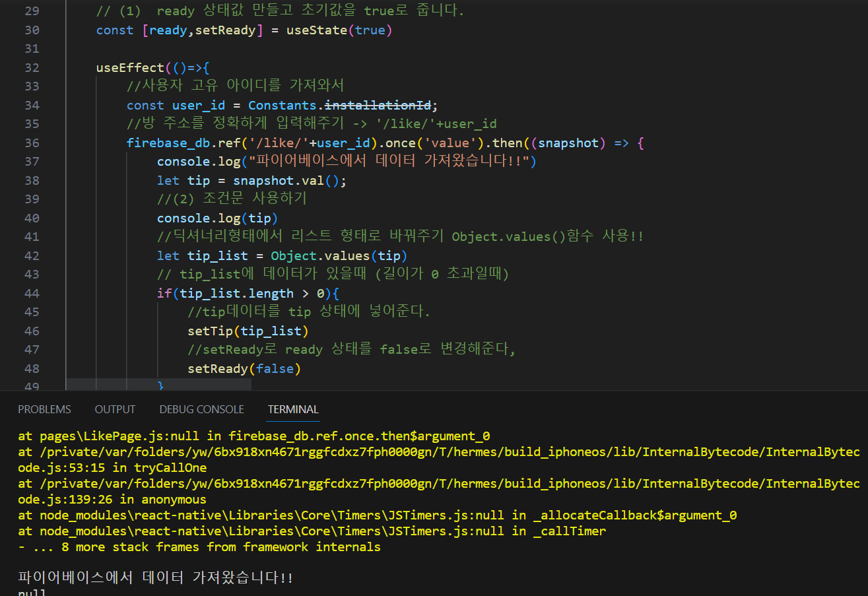868x596 pixels.
Task: Click the null output in terminal
Action: pos(32,593)
